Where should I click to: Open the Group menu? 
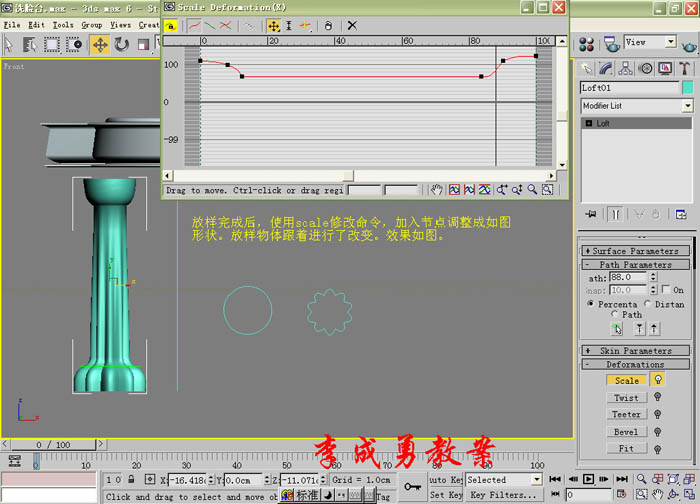92,25
